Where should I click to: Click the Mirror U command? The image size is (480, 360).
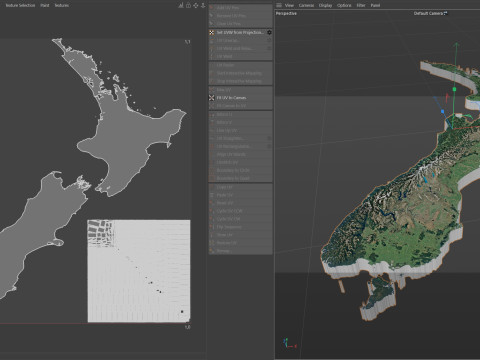point(240,114)
